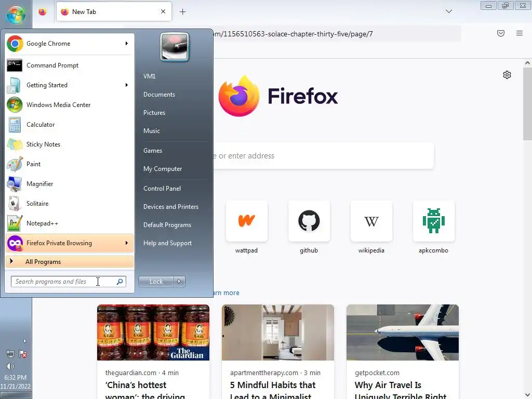Open Sticky Notes app
The height and width of the screenshot is (399, 532).
click(x=69, y=144)
